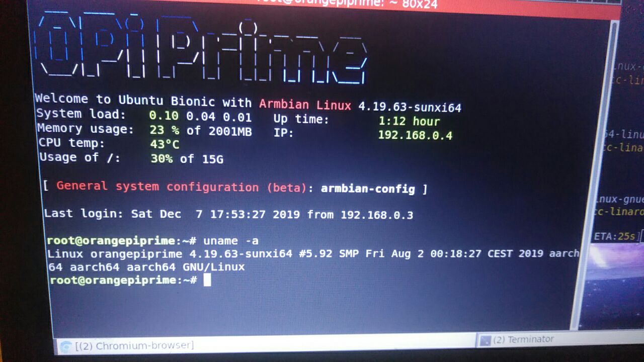
Task: Click the 'Memory usage:' label
Action: point(86,129)
